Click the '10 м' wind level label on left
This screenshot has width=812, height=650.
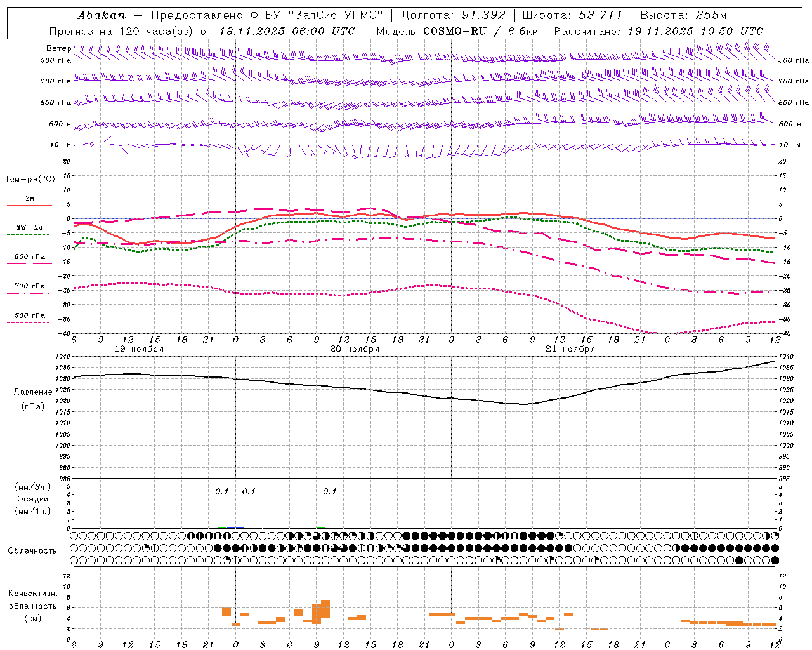point(61,145)
